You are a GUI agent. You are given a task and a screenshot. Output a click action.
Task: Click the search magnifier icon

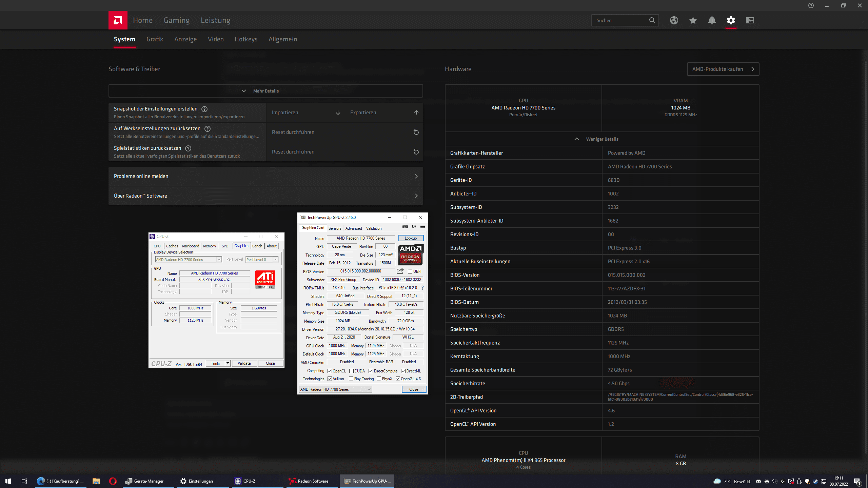[652, 20]
